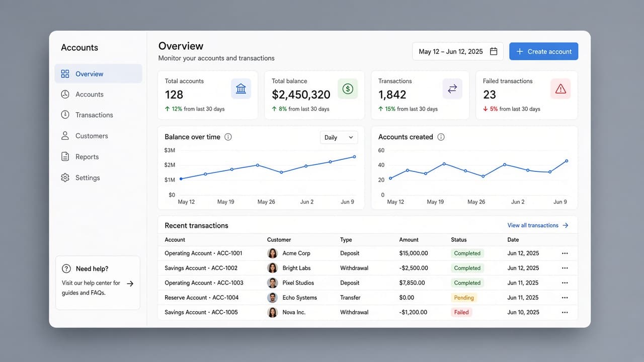Screen dimensions: 644x362
Task: Sort by the Status column header
Action: point(459,240)
